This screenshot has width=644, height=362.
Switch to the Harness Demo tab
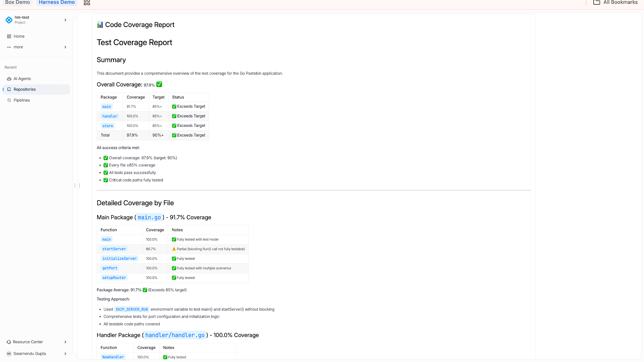pyautogui.click(x=57, y=3)
